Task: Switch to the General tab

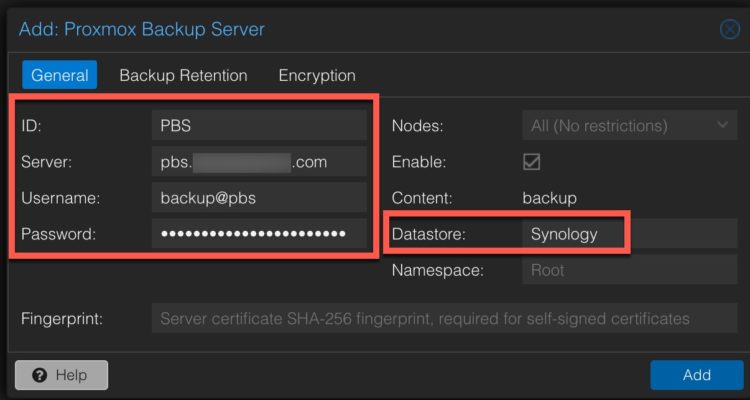Action: pyautogui.click(x=59, y=75)
